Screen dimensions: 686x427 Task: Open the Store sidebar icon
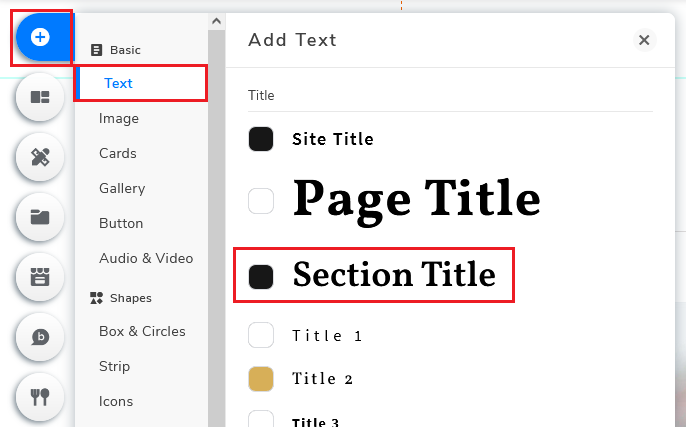tap(40, 277)
